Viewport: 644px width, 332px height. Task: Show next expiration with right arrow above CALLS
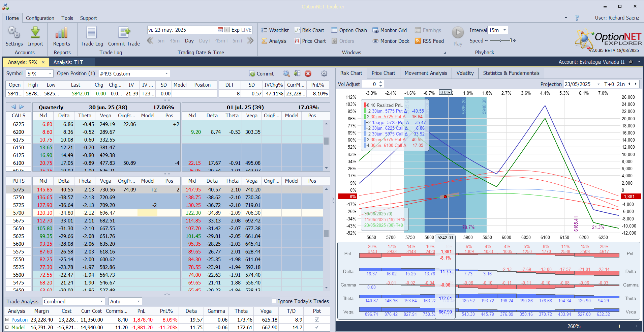click(x=22, y=107)
